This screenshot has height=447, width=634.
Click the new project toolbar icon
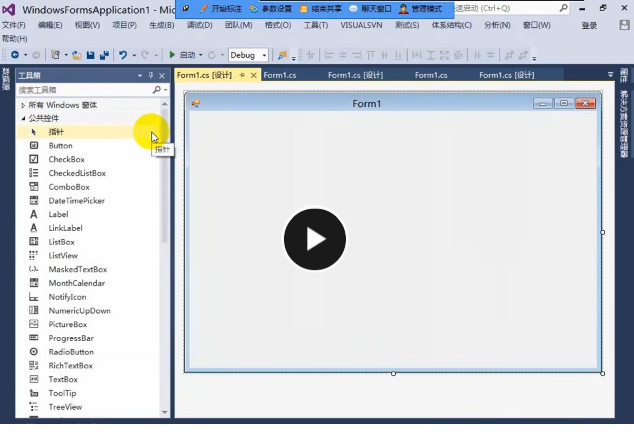[x=55, y=55]
